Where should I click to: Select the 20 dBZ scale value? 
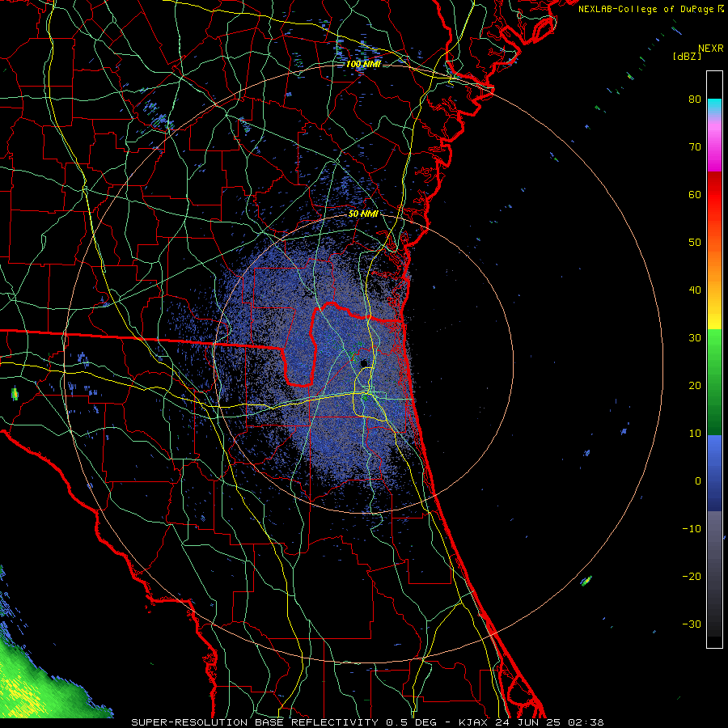tap(695, 385)
